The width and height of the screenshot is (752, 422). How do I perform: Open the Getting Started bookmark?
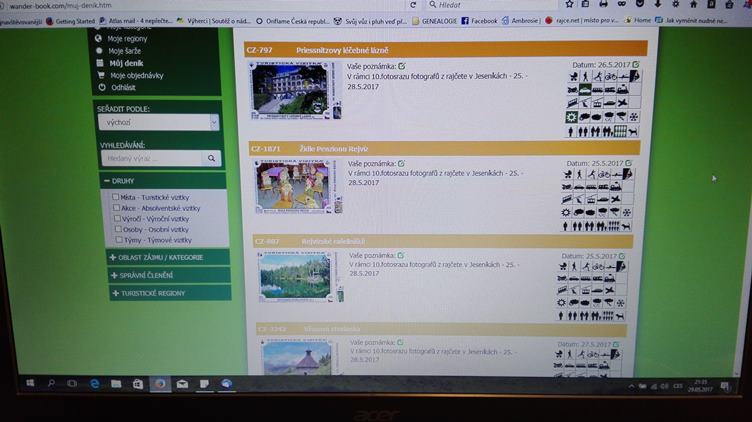pos(70,21)
